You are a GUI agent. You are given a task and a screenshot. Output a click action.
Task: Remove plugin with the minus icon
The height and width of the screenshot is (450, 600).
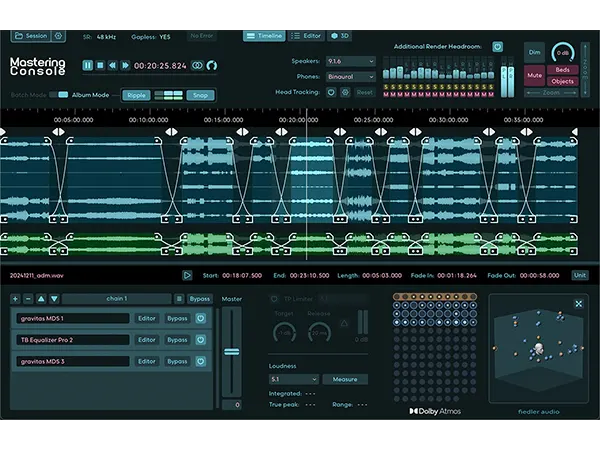click(x=28, y=299)
